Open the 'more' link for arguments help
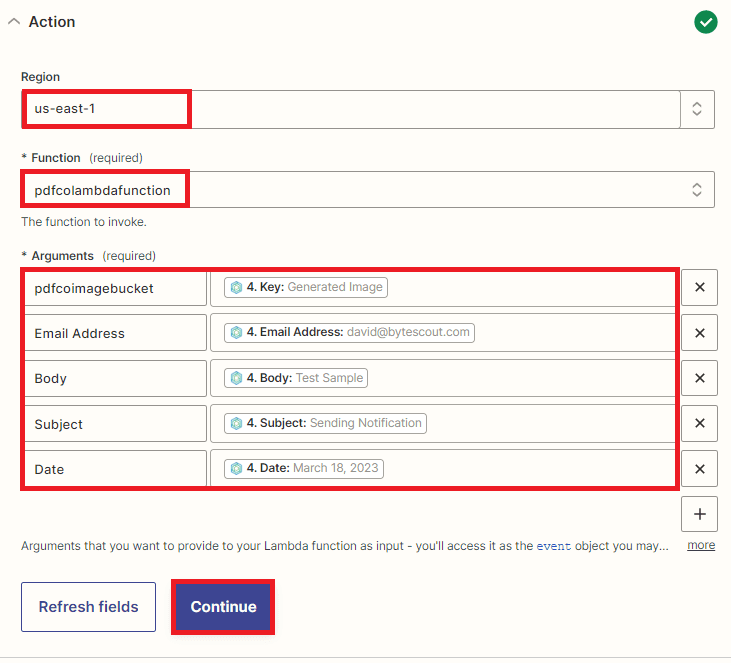Image resolution: width=731 pixels, height=663 pixels. (701, 546)
